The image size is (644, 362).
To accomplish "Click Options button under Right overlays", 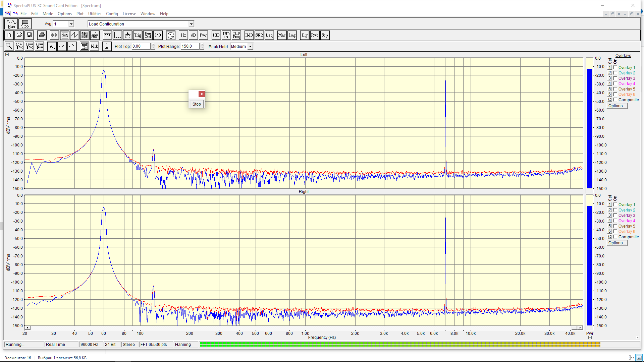I will pyautogui.click(x=617, y=243).
